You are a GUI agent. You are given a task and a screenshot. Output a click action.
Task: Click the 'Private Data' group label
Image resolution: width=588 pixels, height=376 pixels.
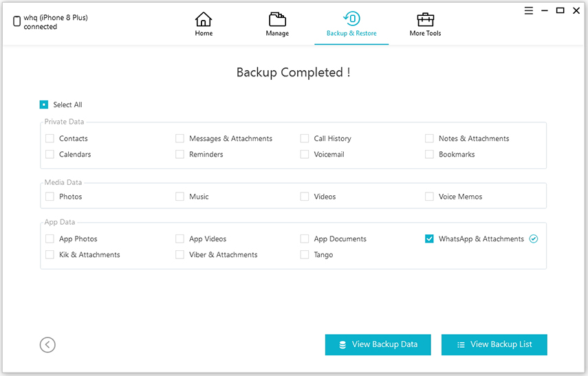click(64, 122)
